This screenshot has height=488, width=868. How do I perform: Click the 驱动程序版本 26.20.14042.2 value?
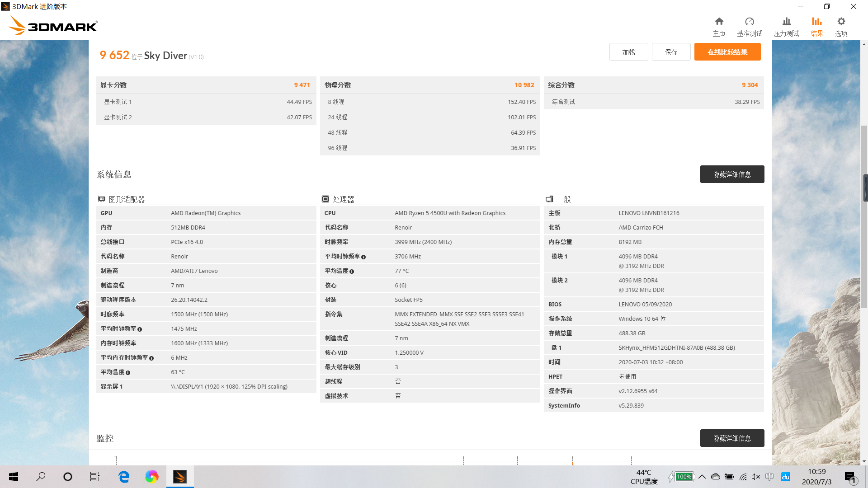[x=189, y=300]
